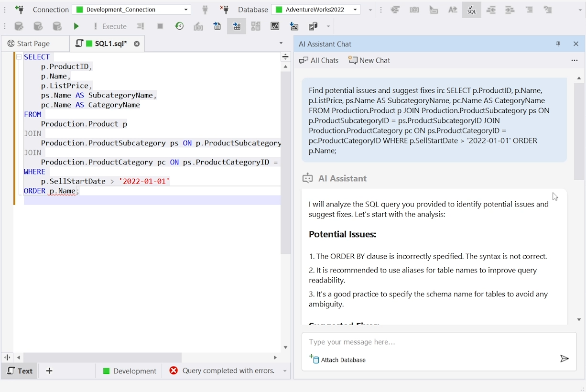Start a New Chat
The width and height of the screenshot is (586, 392).
click(x=369, y=60)
